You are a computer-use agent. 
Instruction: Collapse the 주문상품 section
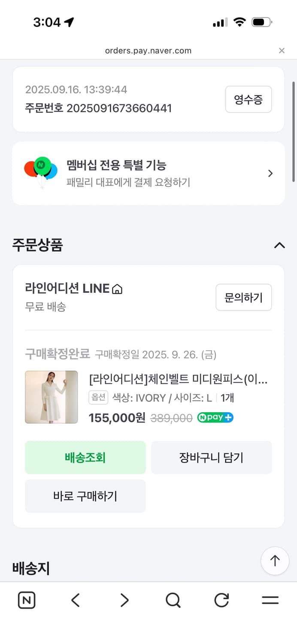279,245
